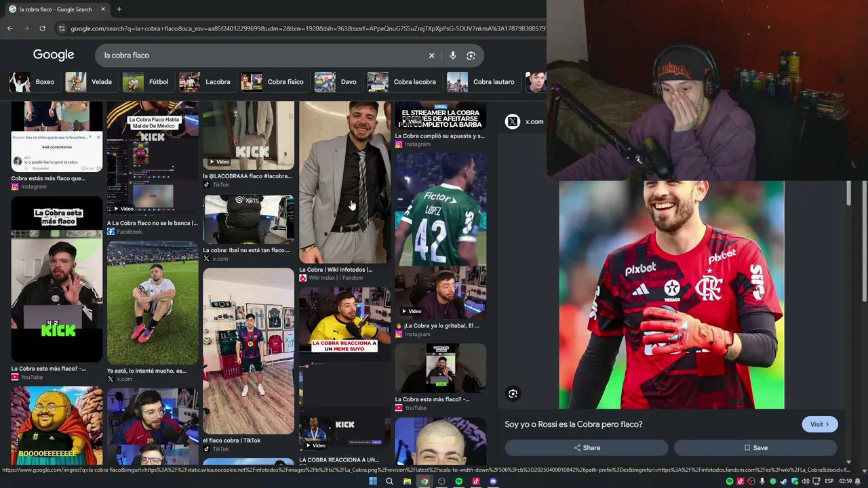Screen dimensions: 868x488
Task: Open the volume control in system tray
Action: 805,481
